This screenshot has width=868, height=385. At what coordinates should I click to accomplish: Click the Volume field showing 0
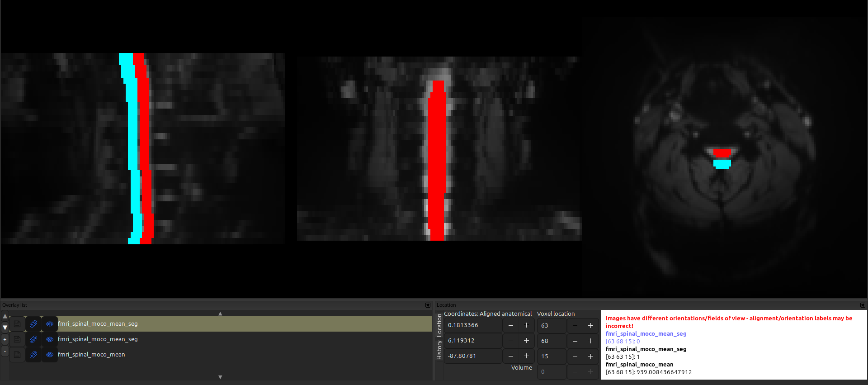coord(552,371)
